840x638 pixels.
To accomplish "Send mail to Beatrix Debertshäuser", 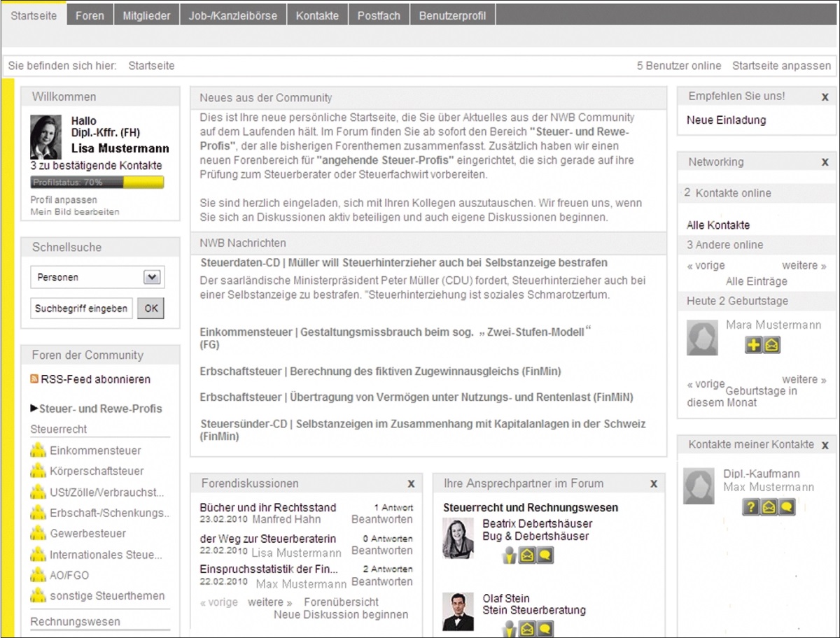I will 527,555.
